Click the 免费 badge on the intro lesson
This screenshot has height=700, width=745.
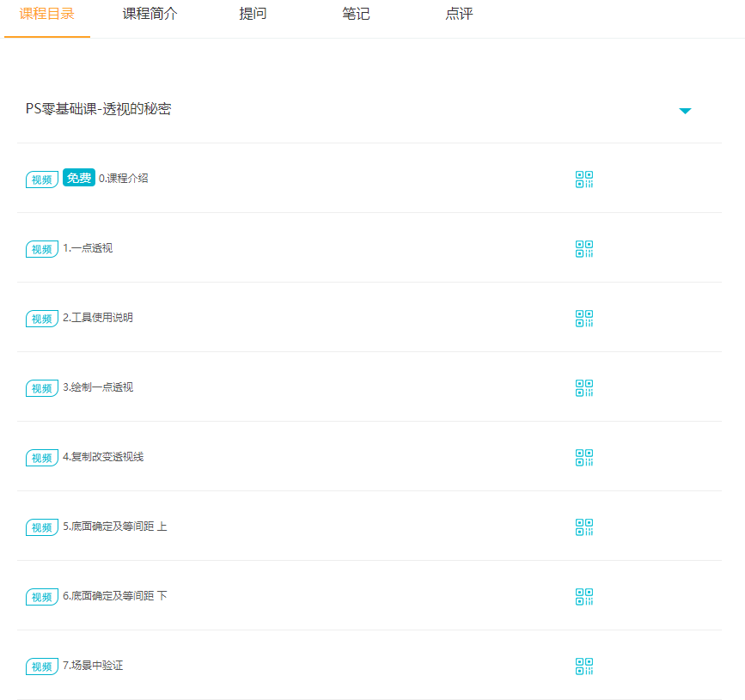click(78, 178)
